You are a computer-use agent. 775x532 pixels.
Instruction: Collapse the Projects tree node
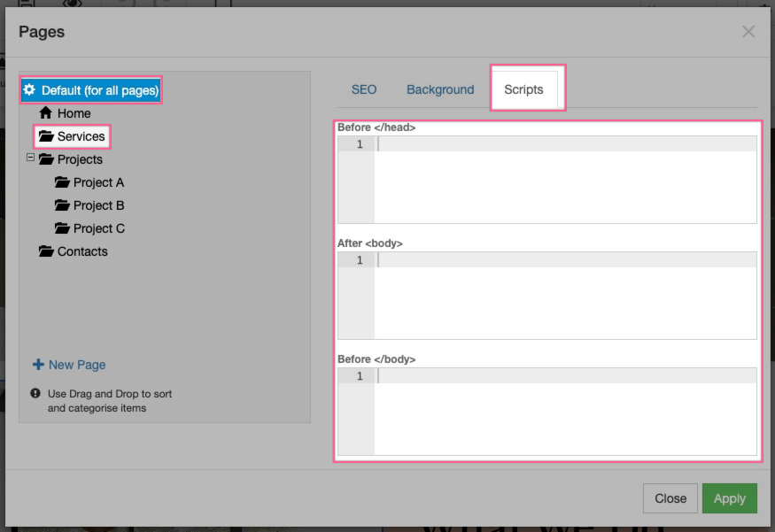31,157
